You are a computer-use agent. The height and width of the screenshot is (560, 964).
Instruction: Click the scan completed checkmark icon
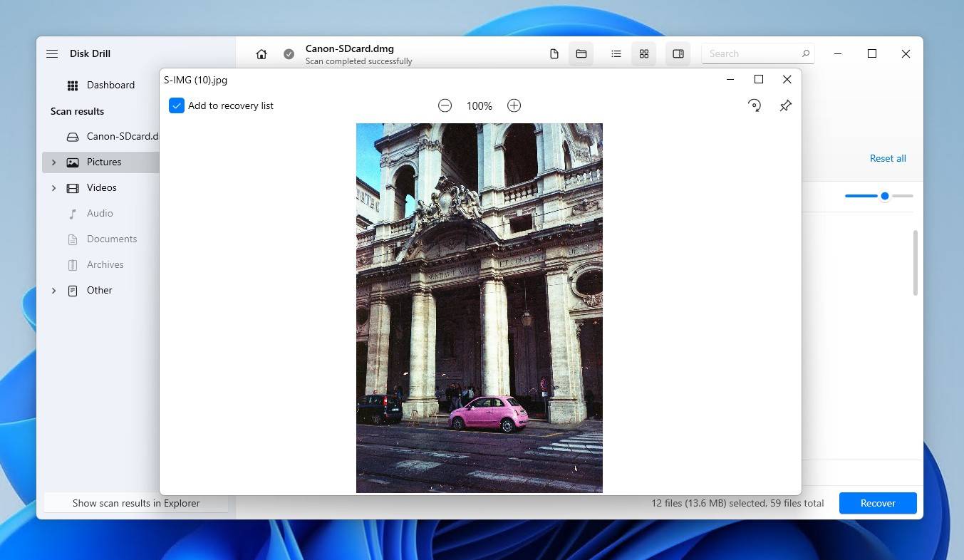point(289,54)
